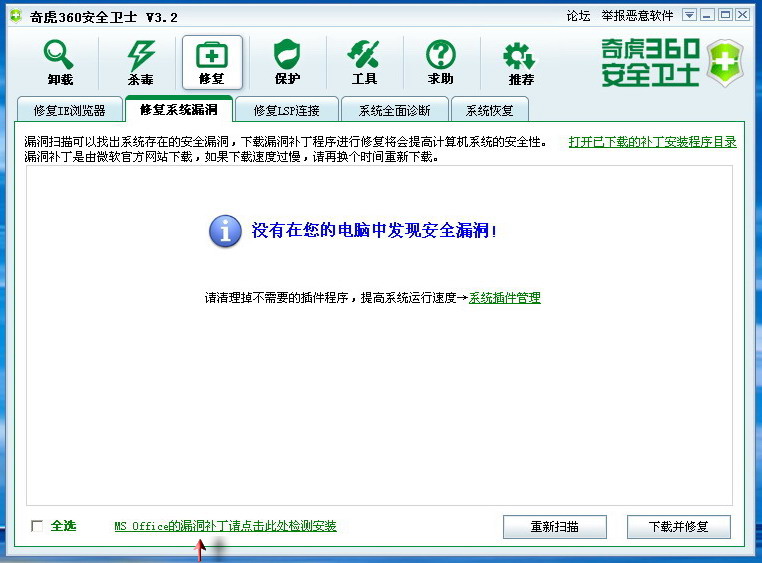
Task: Click 举报恶意软件 report malware link
Action: pyautogui.click(x=637, y=16)
